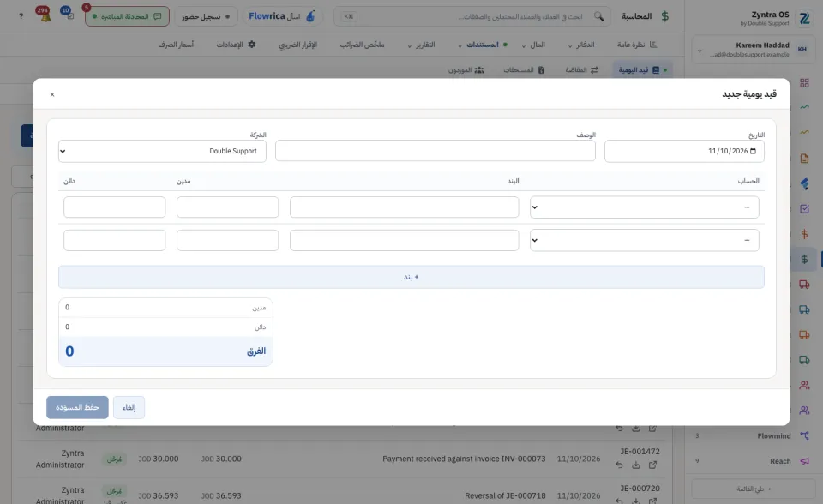
Task: Open the yellow trend-line sidebar icon
Action: 804,132
